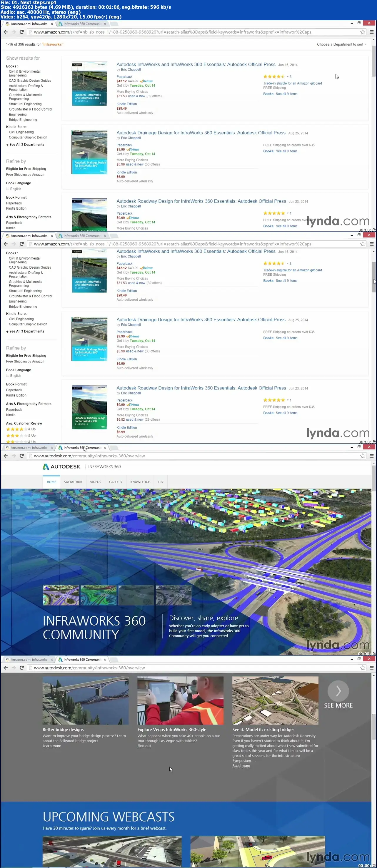The width and height of the screenshot is (377, 868).
Task: Open the tablet photo above 'Explore Vegas' article
Action: coord(180,700)
